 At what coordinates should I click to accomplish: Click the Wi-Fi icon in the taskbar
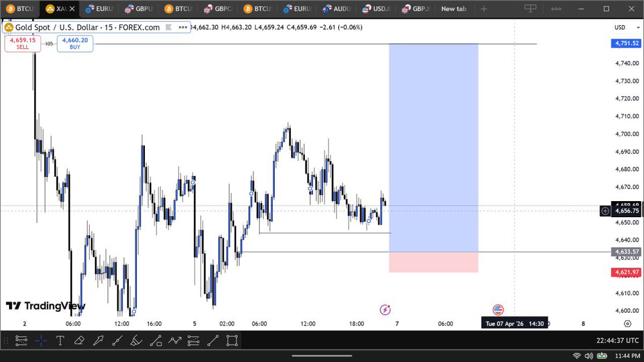coord(577,356)
